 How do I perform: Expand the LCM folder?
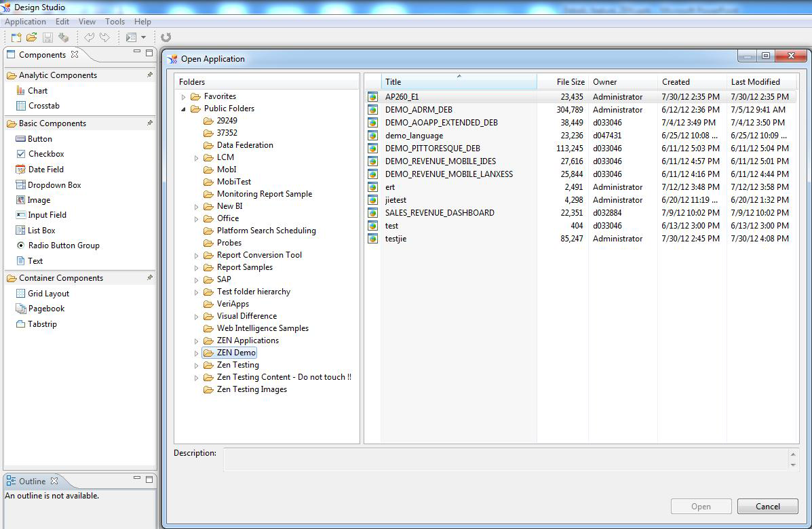[x=196, y=158]
